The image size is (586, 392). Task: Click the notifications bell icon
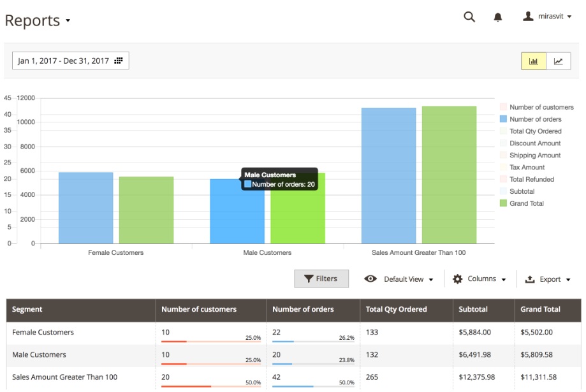pyautogui.click(x=498, y=18)
